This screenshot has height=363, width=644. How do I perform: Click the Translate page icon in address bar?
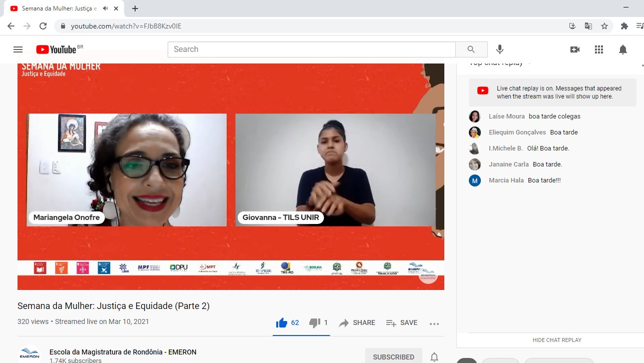[x=588, y=26]
